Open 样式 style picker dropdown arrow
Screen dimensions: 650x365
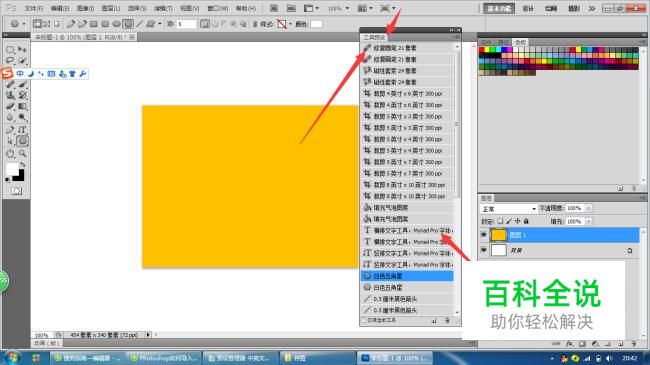[x=290, y=24]
